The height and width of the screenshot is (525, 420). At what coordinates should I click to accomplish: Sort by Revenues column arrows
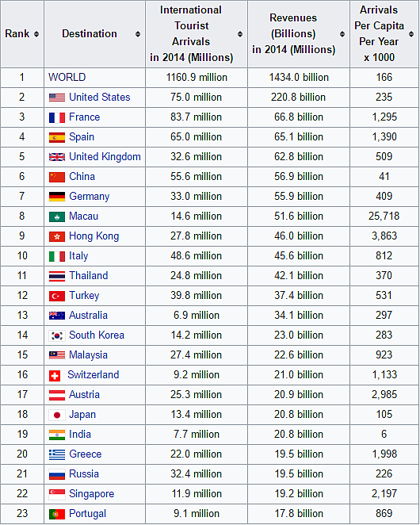tap(342, 34)
